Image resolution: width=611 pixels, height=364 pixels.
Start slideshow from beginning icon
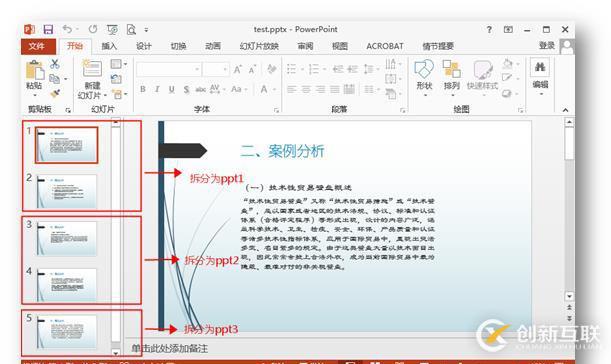(x=112, y=30)
